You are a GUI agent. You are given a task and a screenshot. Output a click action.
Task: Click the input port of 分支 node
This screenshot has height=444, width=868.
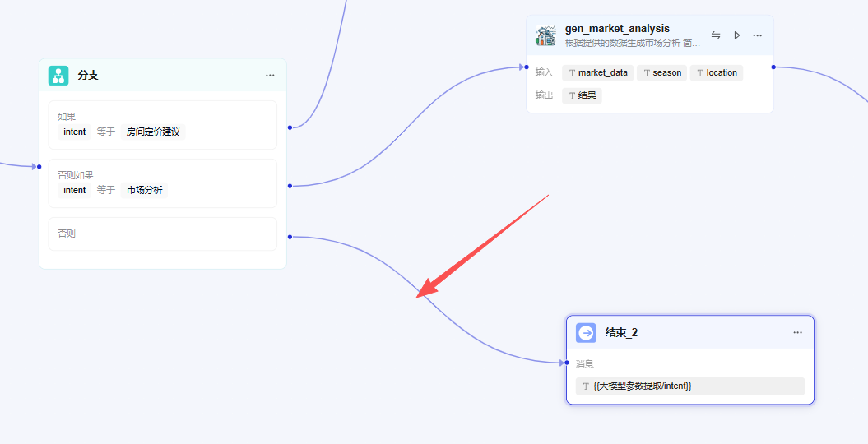coord(39,166)
